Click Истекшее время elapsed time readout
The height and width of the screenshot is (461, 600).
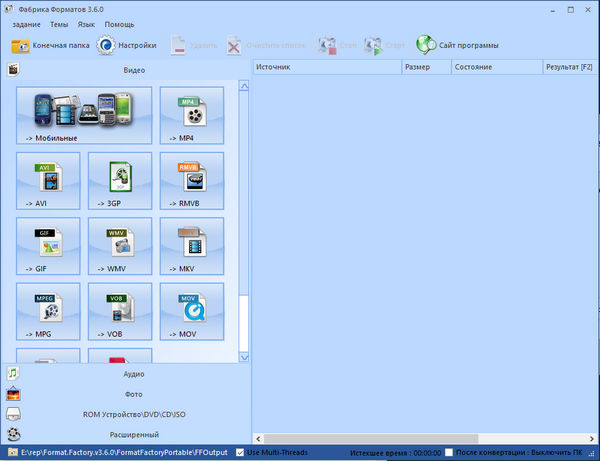tap(395, 453)
